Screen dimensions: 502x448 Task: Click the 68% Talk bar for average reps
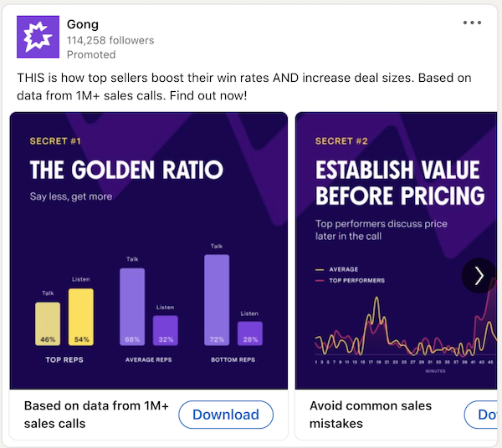tap(132, 307)
